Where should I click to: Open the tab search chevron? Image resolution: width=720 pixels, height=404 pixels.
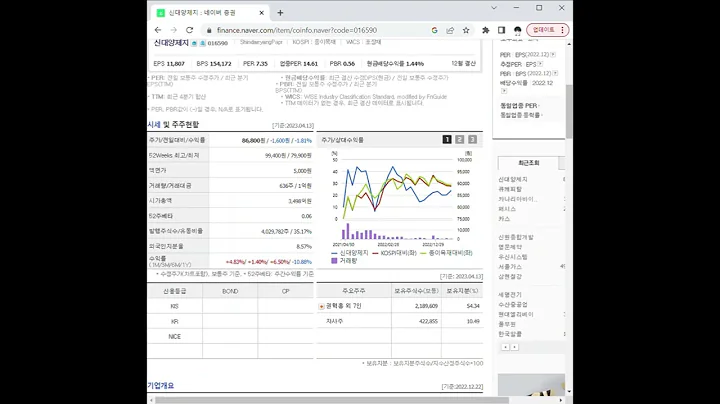coord(494,8)
